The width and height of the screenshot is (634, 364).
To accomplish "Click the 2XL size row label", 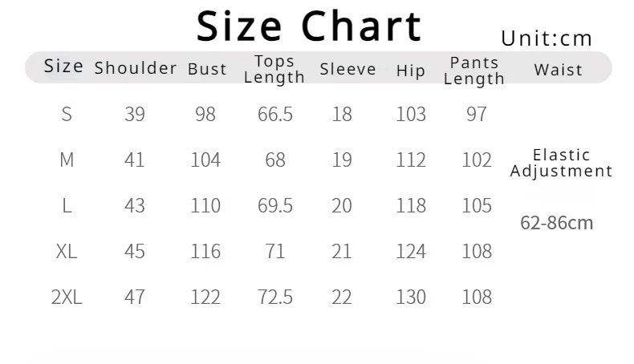I will tap(67, 297).
